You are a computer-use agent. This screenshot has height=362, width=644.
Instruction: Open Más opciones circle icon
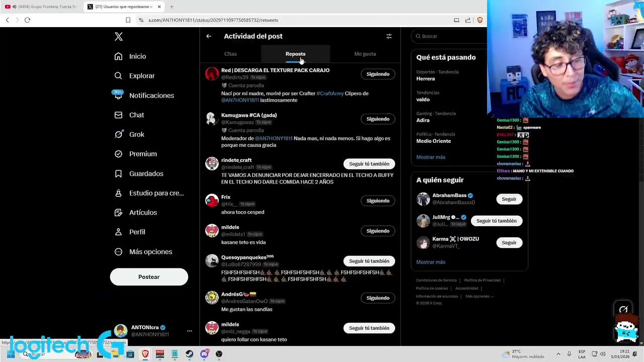coord(118,251)
